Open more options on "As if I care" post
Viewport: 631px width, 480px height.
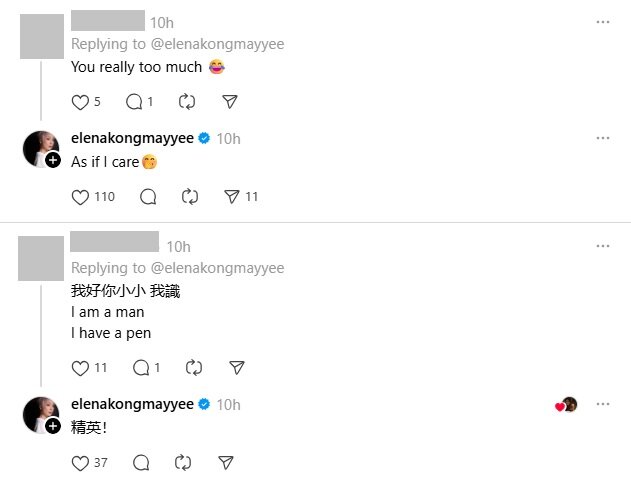pos(603,138)
